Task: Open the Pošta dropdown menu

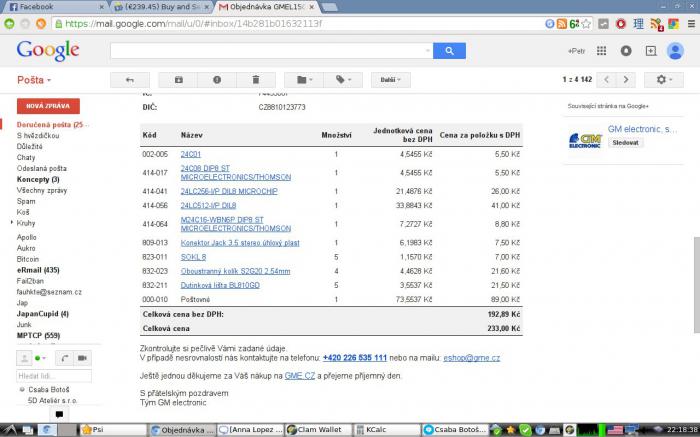Action: [34, 80]
